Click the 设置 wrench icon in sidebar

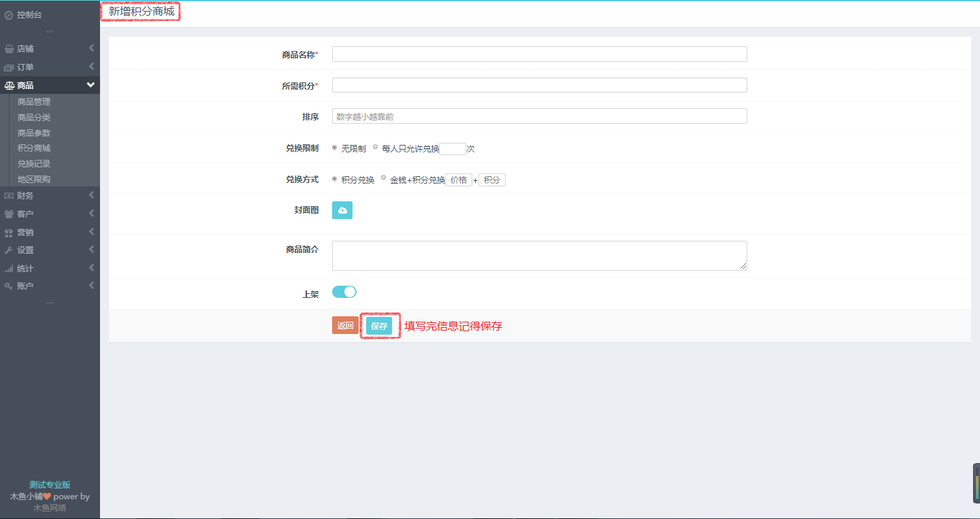coord(9,250)
